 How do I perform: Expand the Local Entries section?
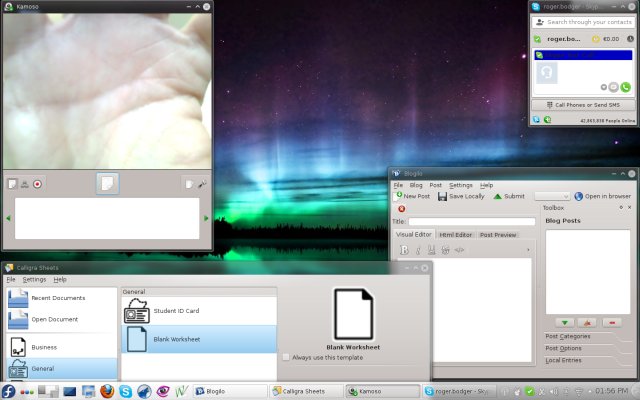[565, 360]
